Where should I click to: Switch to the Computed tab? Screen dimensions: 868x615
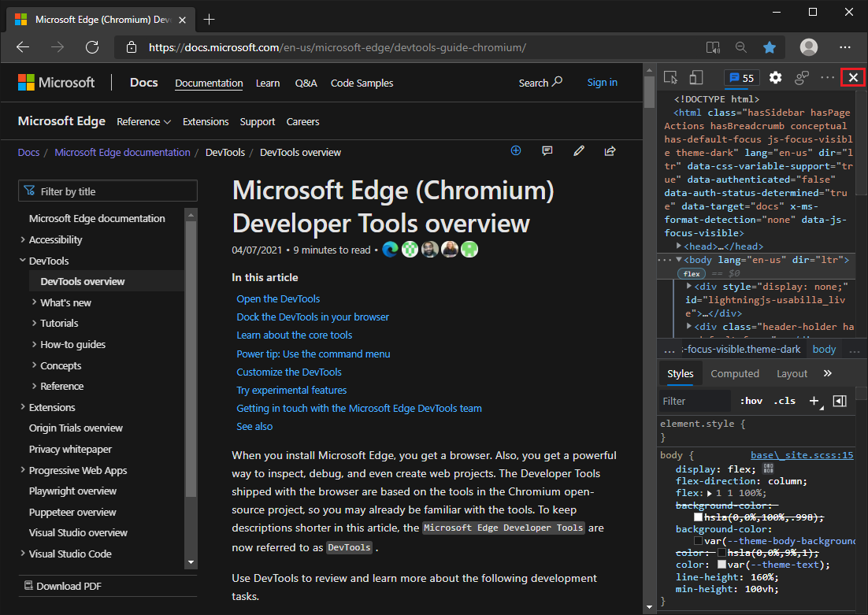coord(734,373)
